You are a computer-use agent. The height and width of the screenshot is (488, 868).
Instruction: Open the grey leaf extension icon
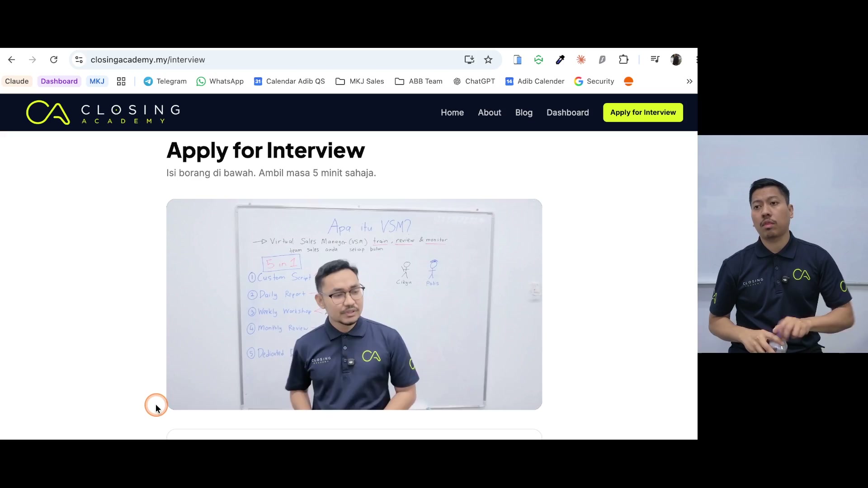(x=602, y=60)
